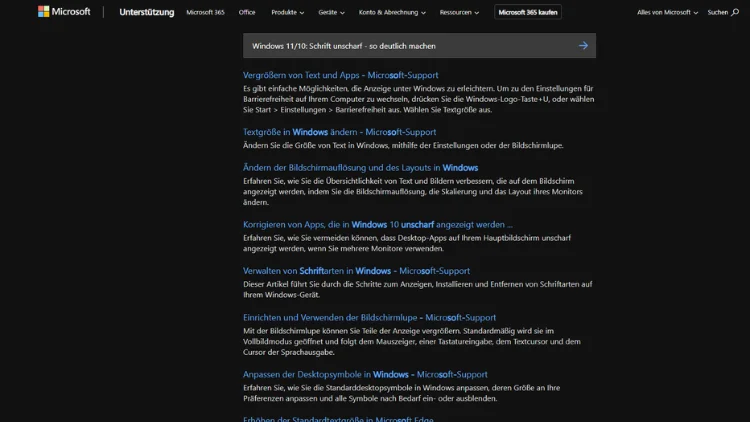The height and width of the screenshot is (422, 750).
Task: Expand Alles von Microsoft dropdown
Action: [x=667, y=12]
